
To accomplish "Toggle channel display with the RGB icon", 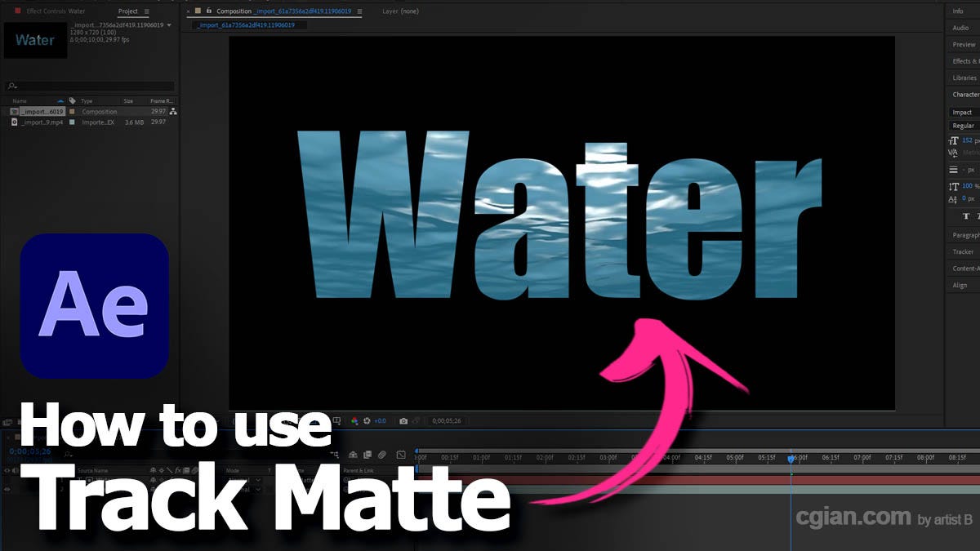I will 354,421.
